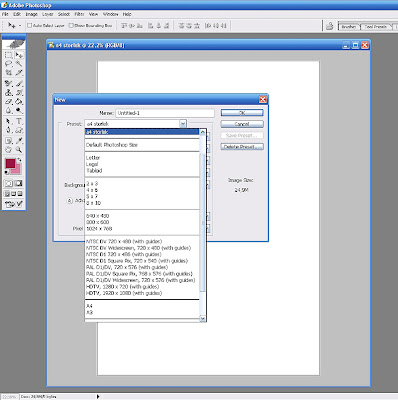Cancel the New dialog
398x400 pixels.
coord(242,124)
